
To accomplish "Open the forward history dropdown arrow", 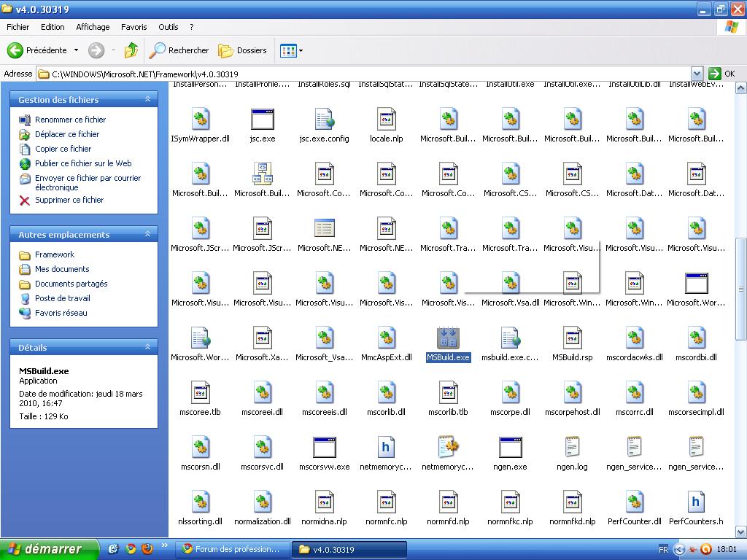I will [x=113, y=50].
